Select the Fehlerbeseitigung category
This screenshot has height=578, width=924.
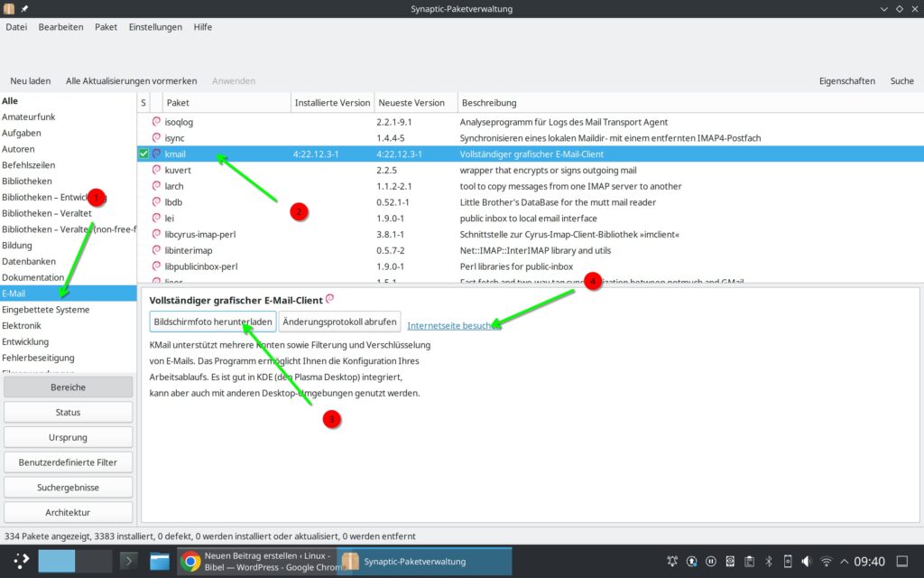tap(69, 358)
